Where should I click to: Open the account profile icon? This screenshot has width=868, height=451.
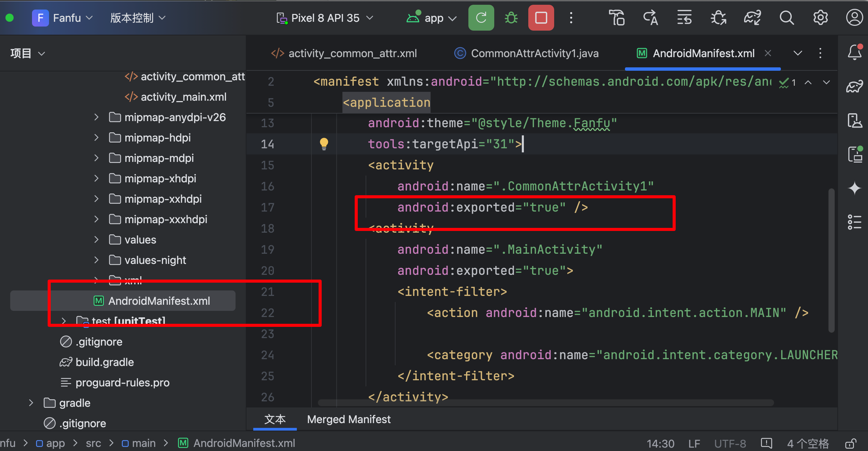854,18
